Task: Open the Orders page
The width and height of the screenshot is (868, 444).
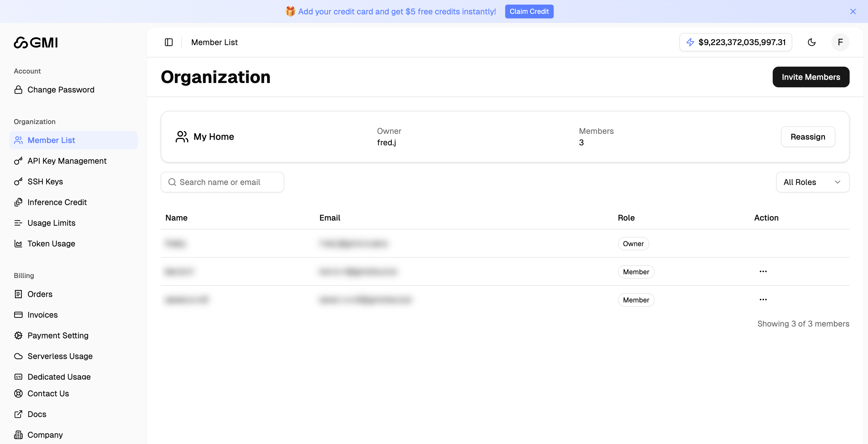Action: click(x=40, y=294)
